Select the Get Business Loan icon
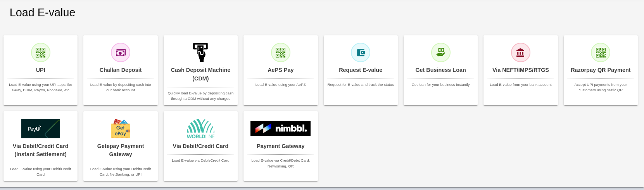This screenshot has height=190, width=644. [x=440, y=52]
